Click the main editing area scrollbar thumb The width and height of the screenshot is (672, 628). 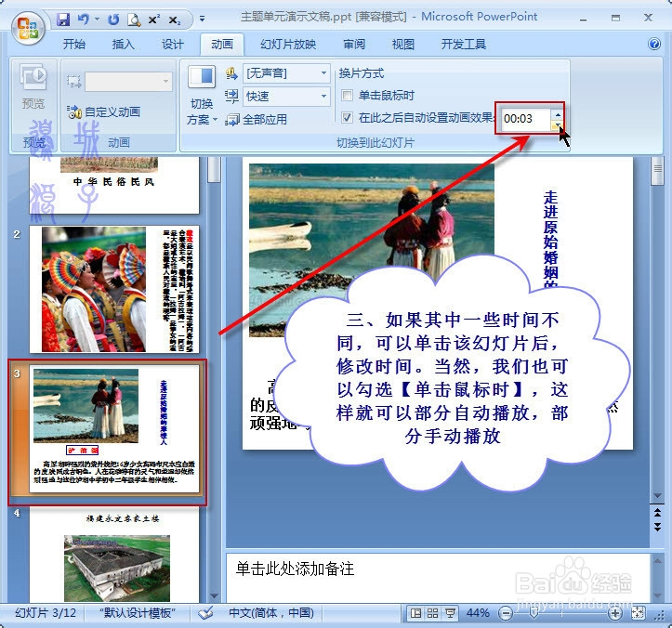coord(657,170)
